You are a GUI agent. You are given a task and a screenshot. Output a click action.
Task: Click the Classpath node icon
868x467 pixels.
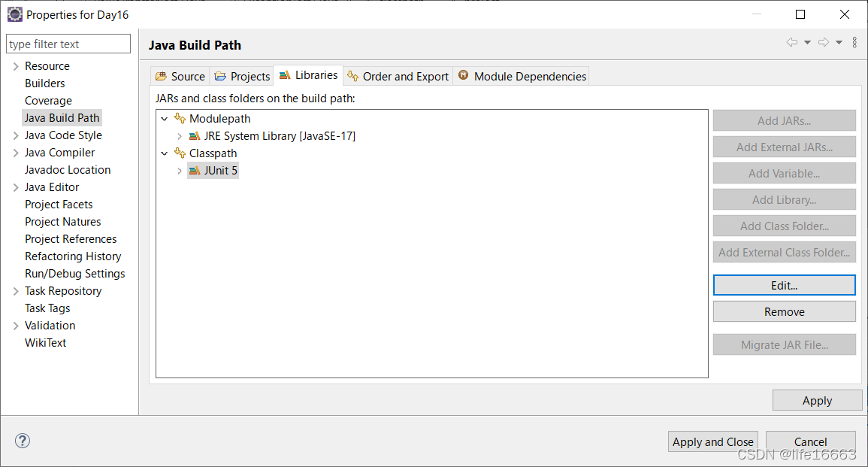180,153
